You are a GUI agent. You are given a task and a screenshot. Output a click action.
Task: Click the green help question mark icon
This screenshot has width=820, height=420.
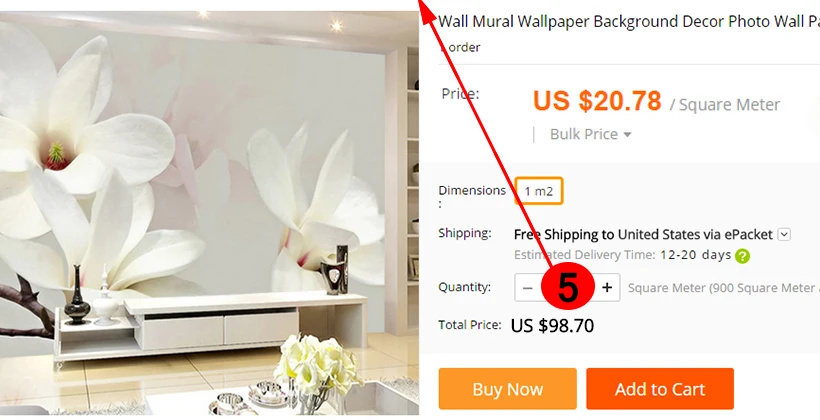(x=742, y=256)
